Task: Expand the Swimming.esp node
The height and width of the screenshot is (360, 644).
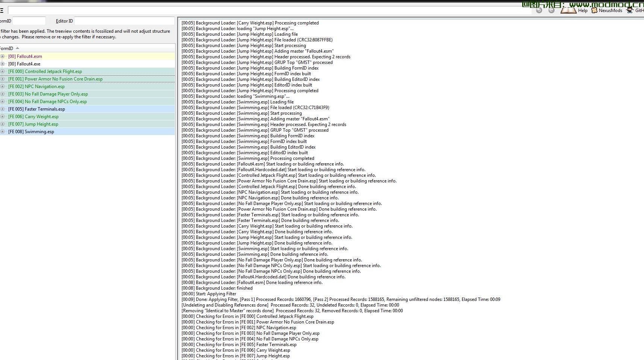Action: pos(2,132)
